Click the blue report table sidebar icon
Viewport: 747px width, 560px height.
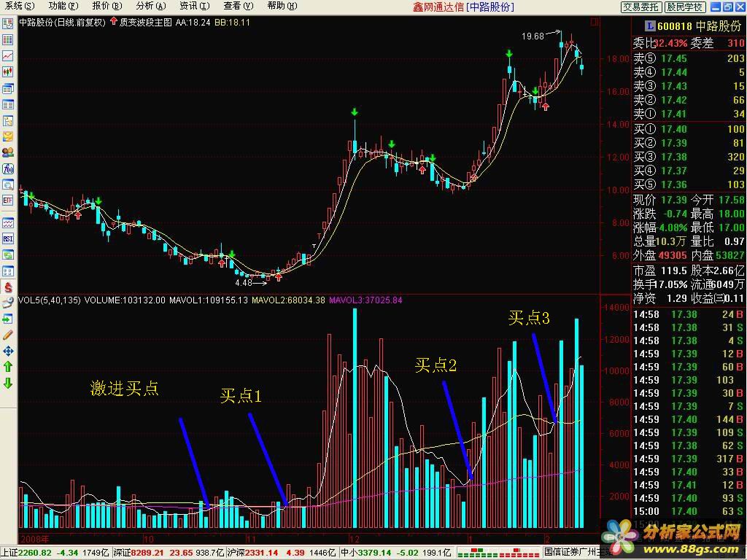point(7,105)
